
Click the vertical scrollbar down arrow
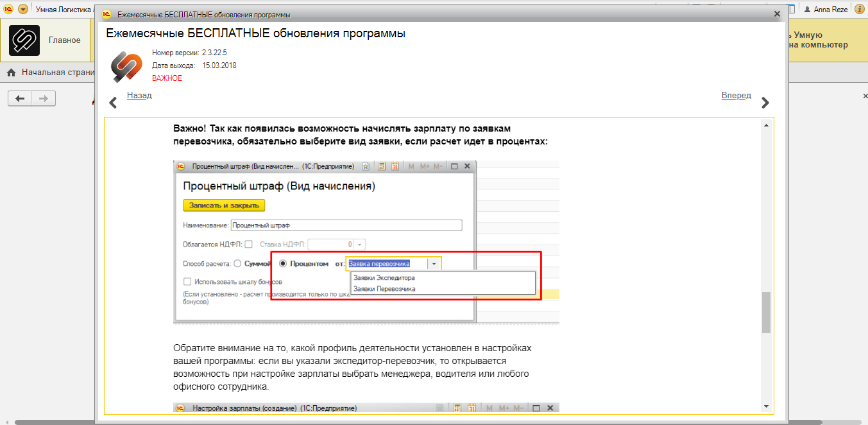pyautogui.click(x=766, y=406)
